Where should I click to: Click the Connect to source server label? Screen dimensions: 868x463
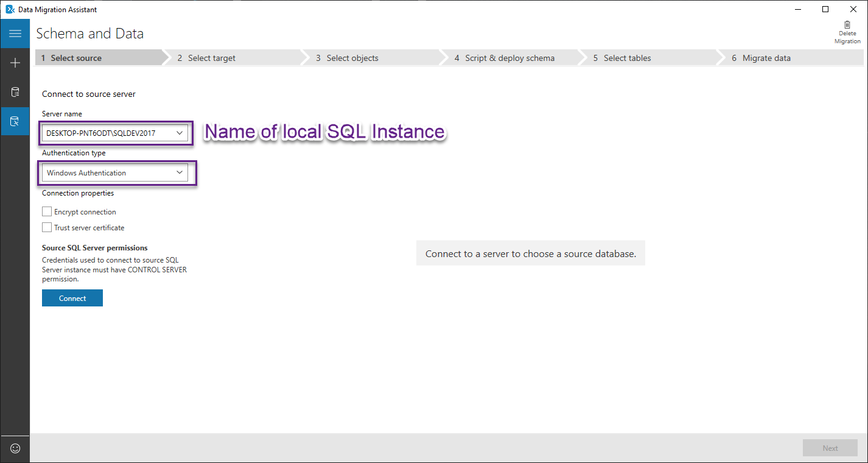click(x=89, y=94)
